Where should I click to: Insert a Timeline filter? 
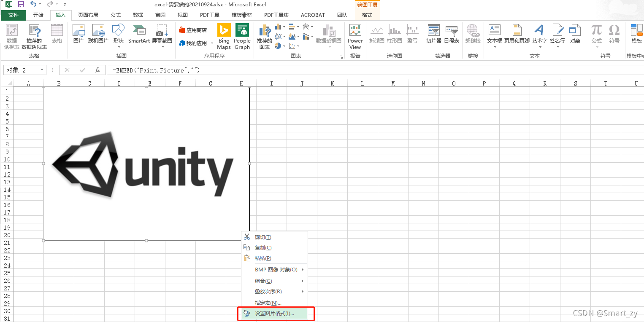point(452,34)
